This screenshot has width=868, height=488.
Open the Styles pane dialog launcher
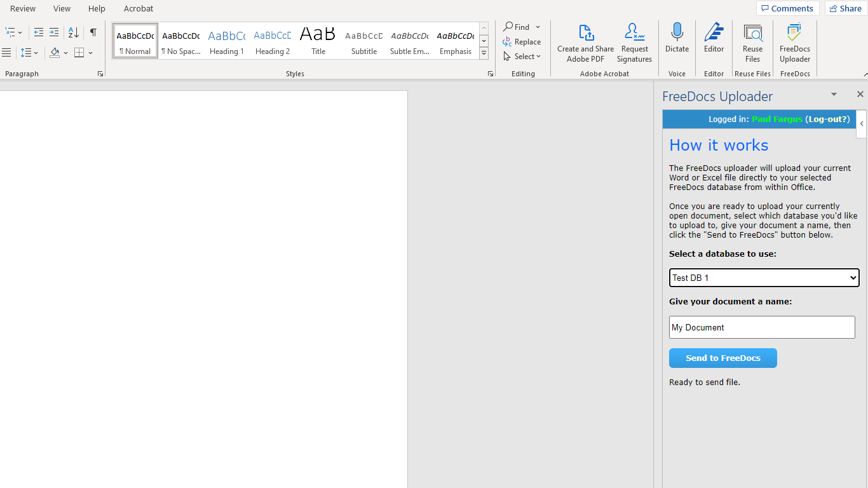491,74
